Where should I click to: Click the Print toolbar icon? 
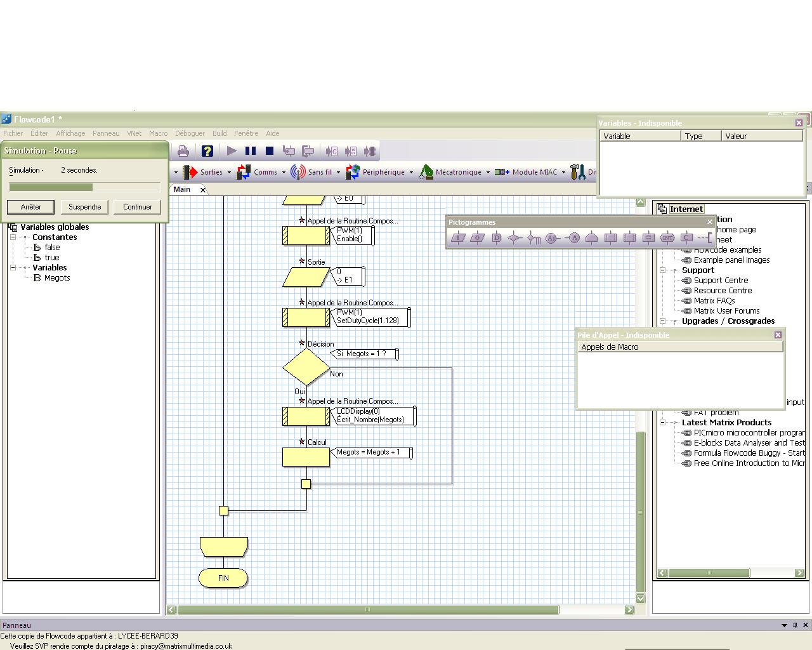coord(183,151)
